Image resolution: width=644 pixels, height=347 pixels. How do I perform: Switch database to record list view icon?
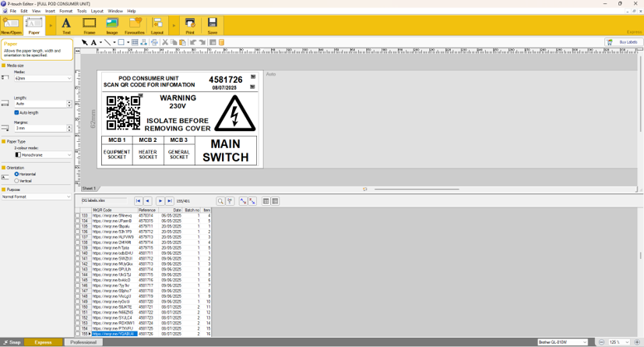266,201
